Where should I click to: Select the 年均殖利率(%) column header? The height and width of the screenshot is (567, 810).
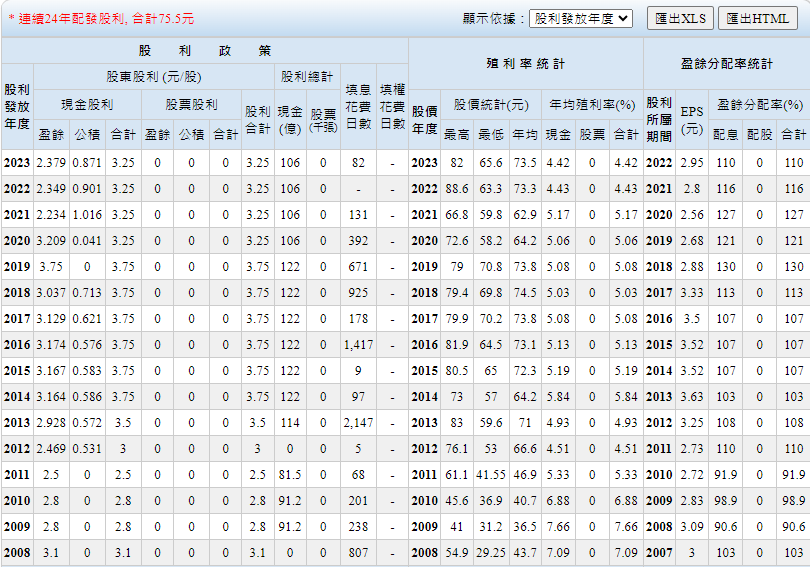tap(592, 103)
